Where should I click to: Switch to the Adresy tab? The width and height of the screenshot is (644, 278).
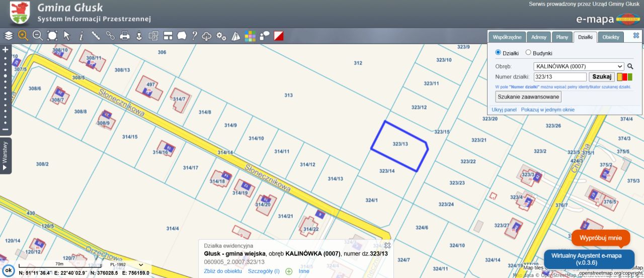click(x=539, y=37)
